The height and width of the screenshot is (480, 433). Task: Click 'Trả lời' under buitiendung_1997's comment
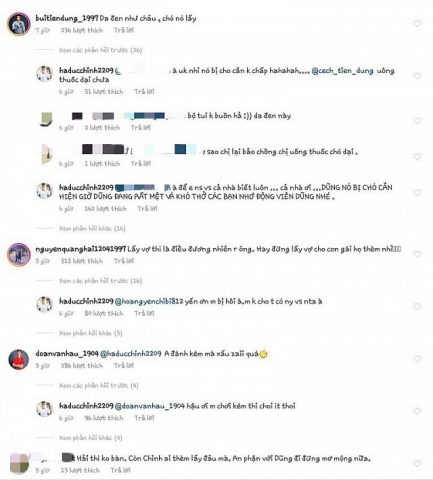click(124, 30)
